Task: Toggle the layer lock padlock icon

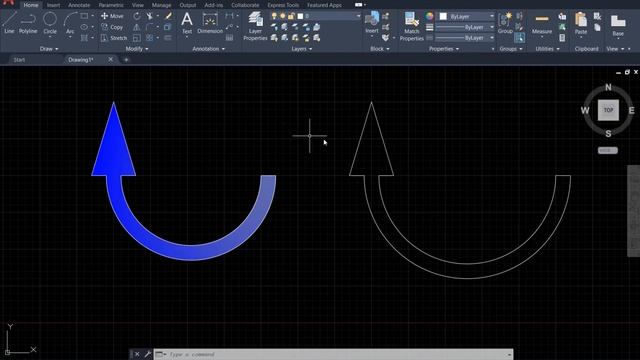Action: [291, 16]
